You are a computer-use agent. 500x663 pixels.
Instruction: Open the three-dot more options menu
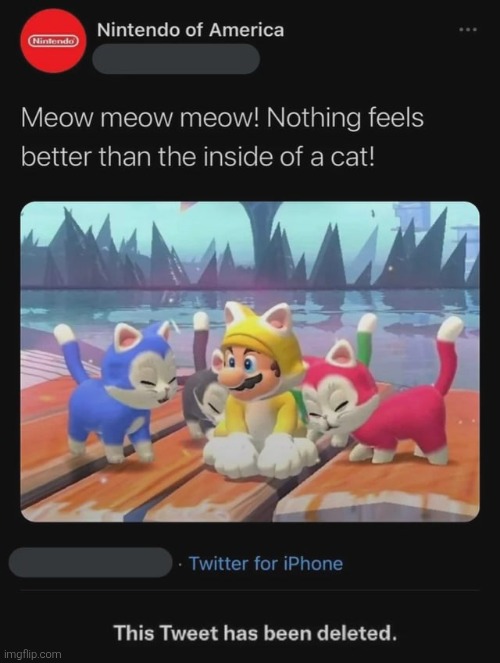point(468,30)
